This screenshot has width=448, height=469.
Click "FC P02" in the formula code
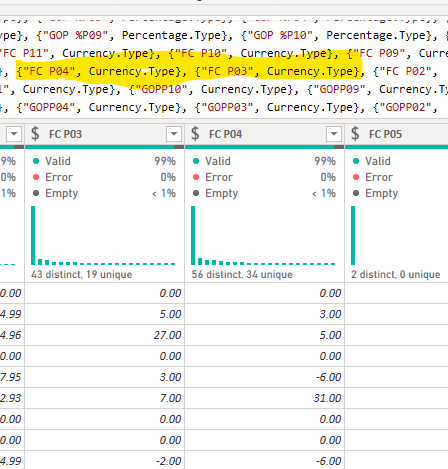[406, 71]
